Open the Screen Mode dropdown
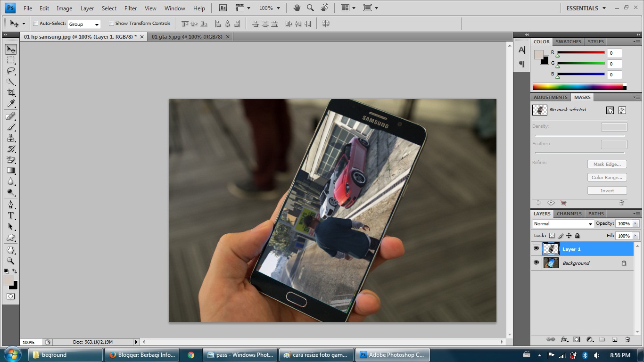644x362 pixels. click(x=371, y=8)
